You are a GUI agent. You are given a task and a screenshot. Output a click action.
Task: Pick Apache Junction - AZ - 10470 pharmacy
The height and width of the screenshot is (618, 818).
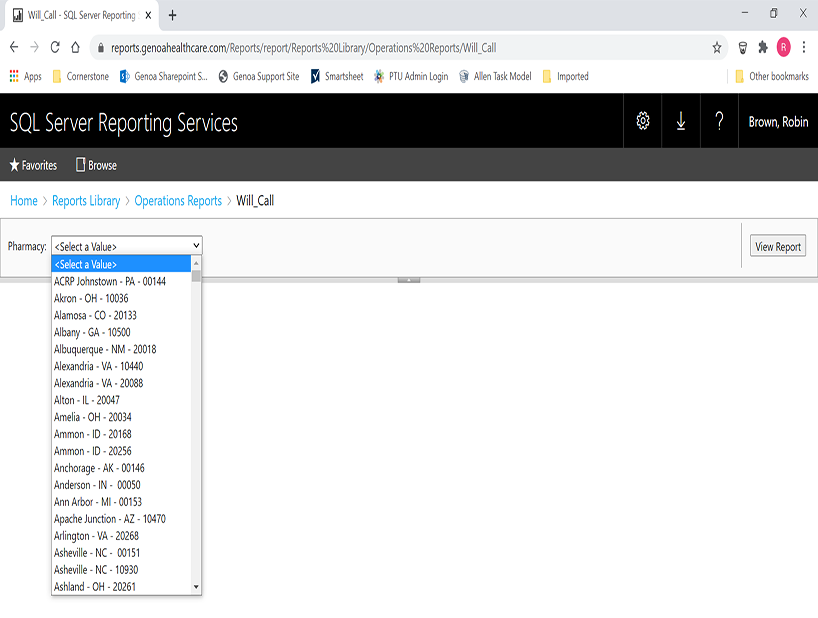(x=110, y=519)
